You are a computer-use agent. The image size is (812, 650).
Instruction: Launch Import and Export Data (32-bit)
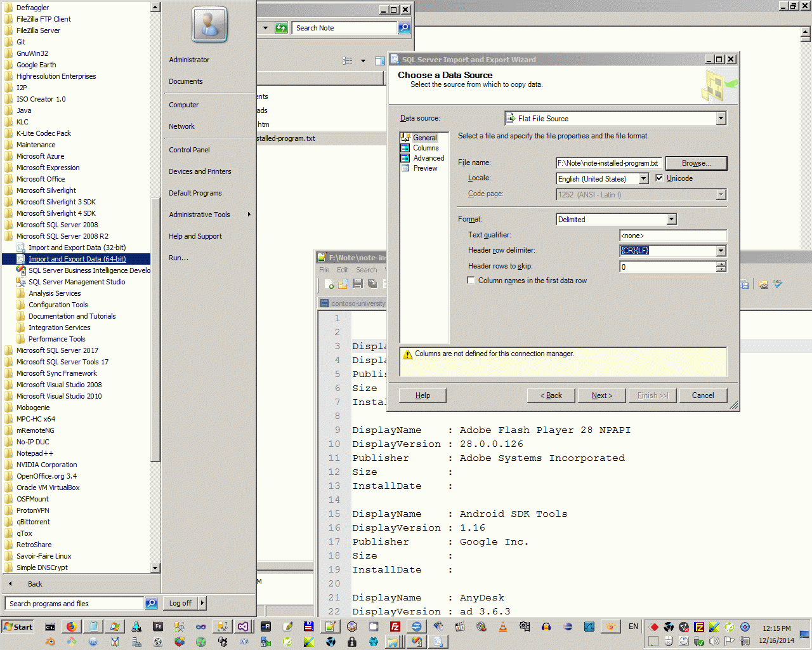(x=77, y=248)
